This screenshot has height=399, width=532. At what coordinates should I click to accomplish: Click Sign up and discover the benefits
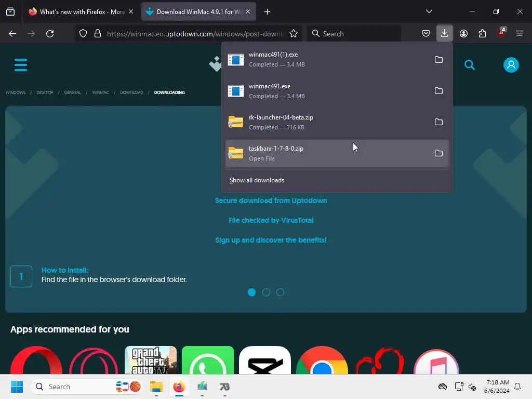coord(271,240)
